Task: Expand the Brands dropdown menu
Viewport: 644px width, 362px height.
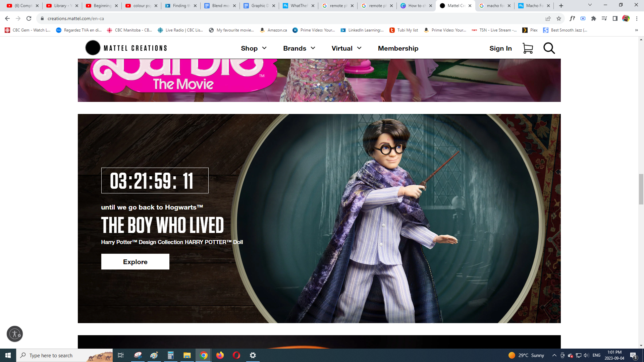Action: (299, 48)
